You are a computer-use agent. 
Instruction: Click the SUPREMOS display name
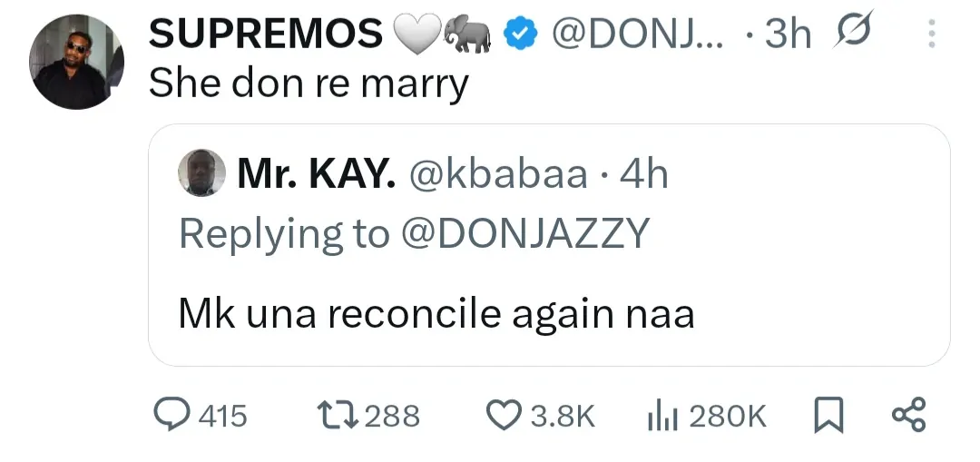(265, 34)
